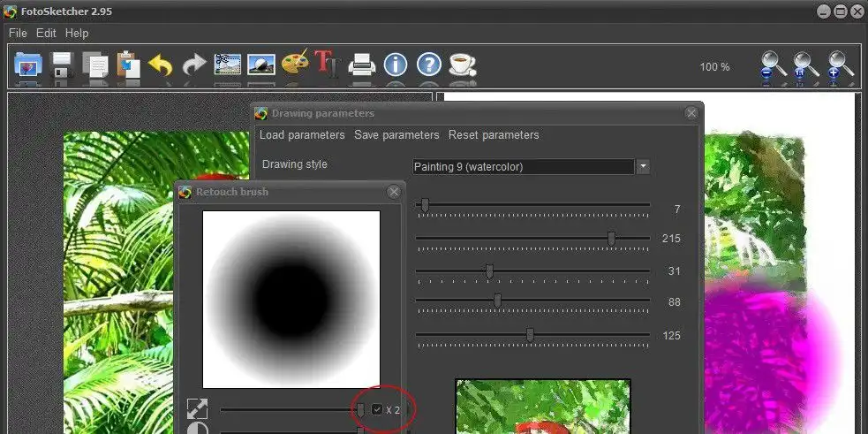The width and height of the screenshot is (868, 434).
Task: Choose Load parameters
Action: pyautogui.click(x=302, y=134)
